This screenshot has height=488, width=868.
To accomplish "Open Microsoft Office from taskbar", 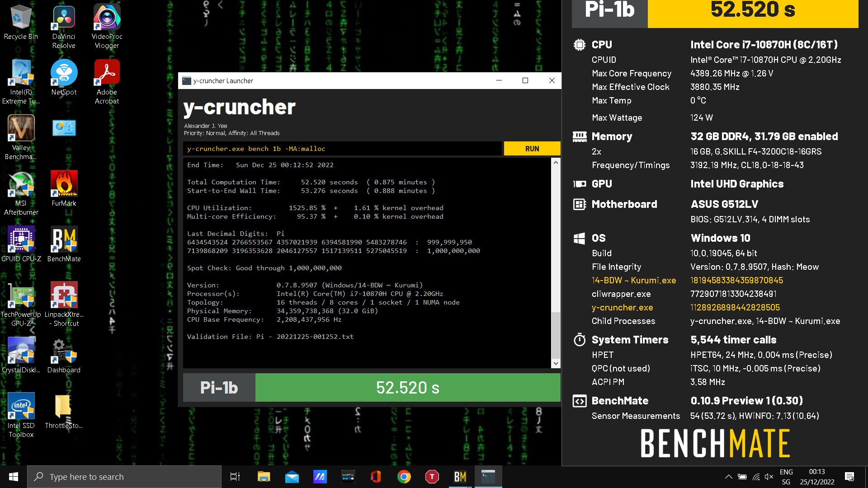I will (376, 477).
